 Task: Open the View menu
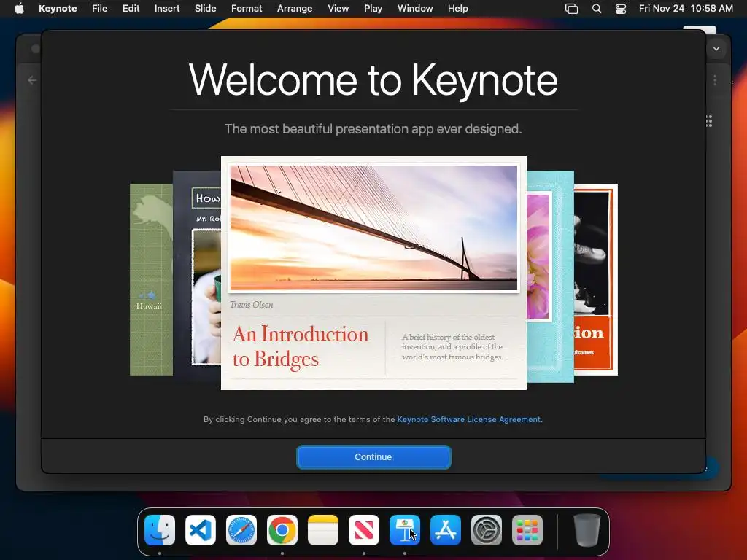tap(338, 8)
